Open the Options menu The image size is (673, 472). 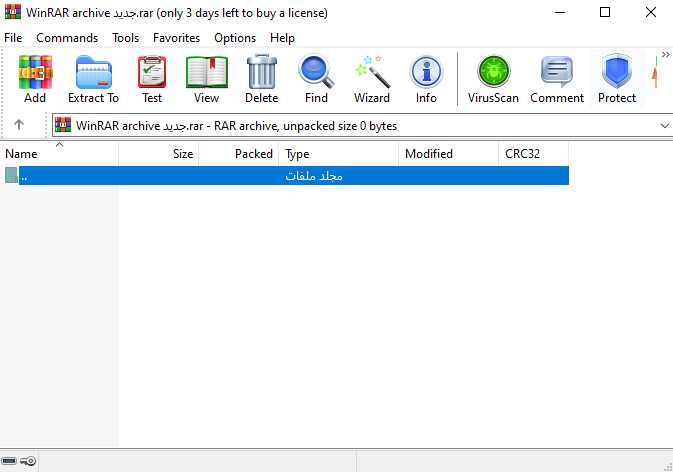pyautogui.click(x=235, y=38)
